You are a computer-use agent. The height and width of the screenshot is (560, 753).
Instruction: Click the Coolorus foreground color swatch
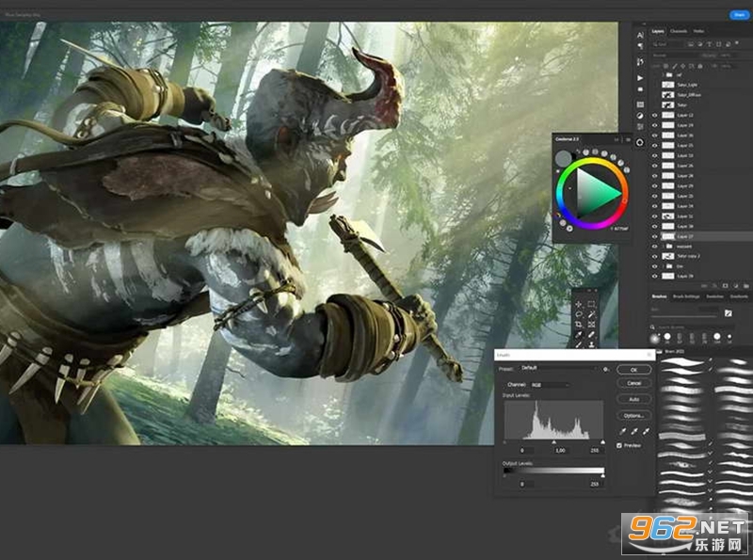click(x=563, y=158)
